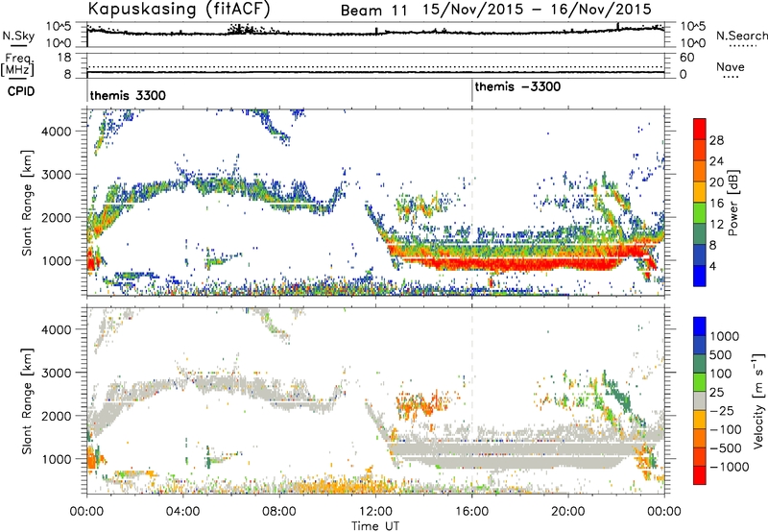
Task: Click the 'Beam 11' label in the title
Action: tap(374, 11)
